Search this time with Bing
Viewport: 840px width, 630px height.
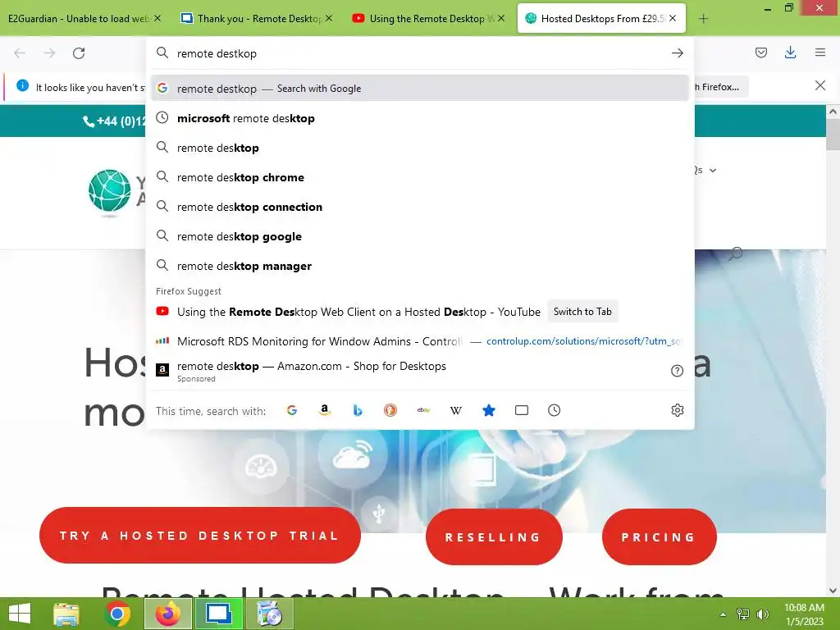pos(358,410)
